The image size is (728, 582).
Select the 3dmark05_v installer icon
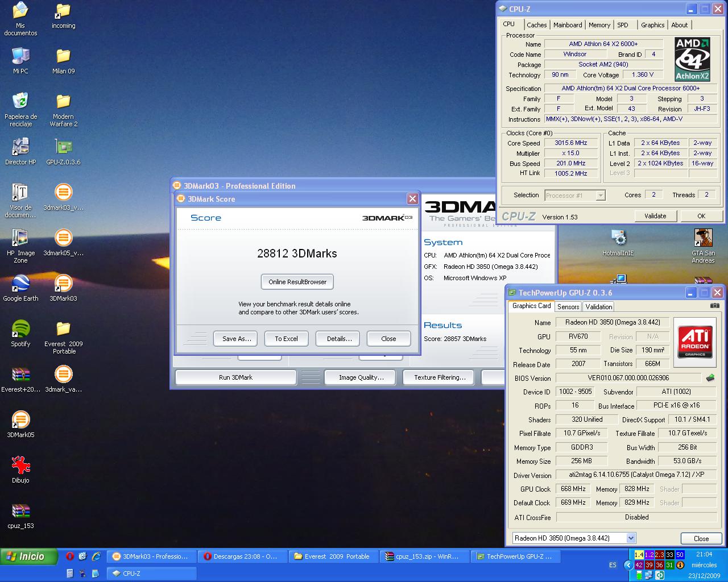63,242
